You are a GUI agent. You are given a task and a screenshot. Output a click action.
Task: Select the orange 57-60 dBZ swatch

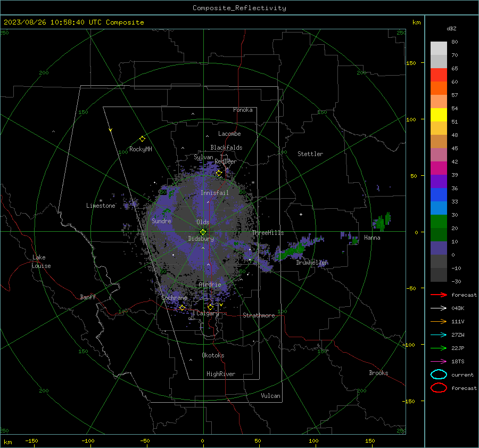pyautogui.click(x=439, y=88)
